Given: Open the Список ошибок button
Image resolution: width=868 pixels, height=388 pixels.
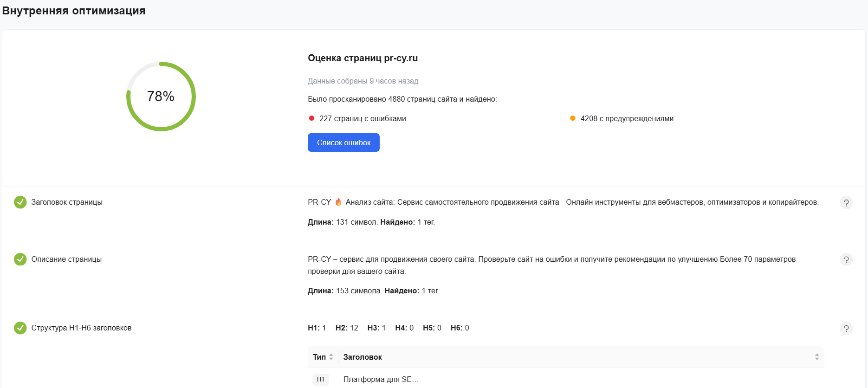Looking at the screenshot, I should (343, 142).
